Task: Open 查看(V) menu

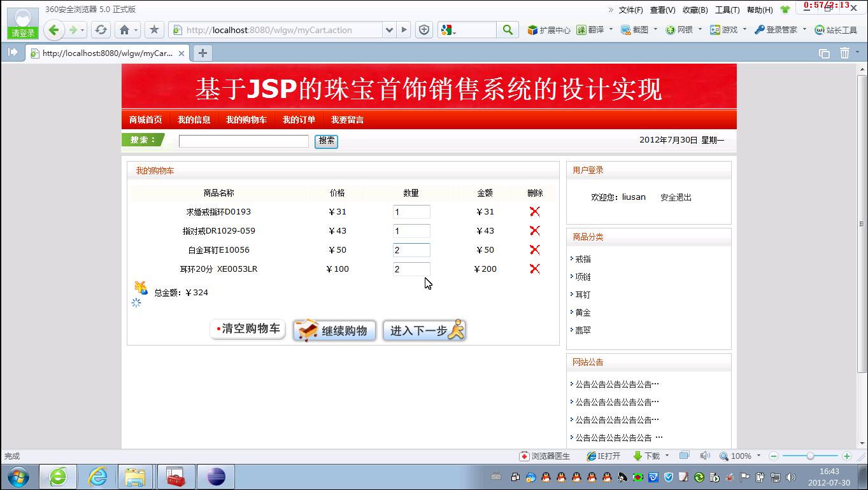Action: click(x=662, y=10)
